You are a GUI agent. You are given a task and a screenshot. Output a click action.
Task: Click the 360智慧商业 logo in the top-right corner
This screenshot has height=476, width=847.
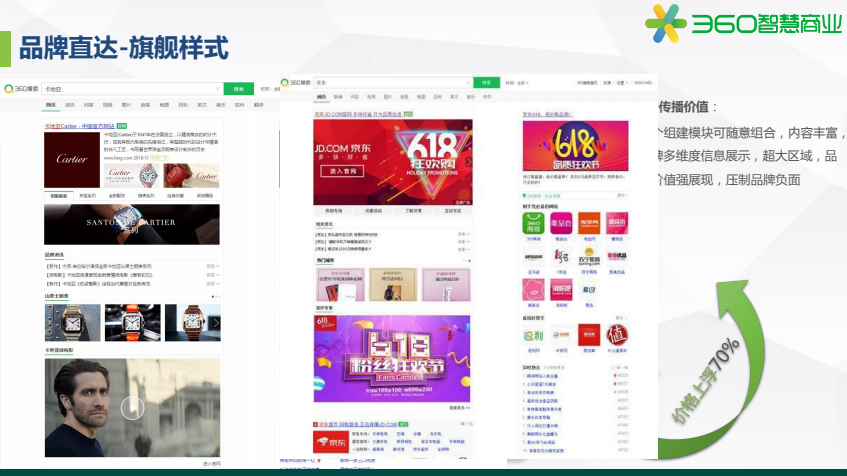click(742, 24)
